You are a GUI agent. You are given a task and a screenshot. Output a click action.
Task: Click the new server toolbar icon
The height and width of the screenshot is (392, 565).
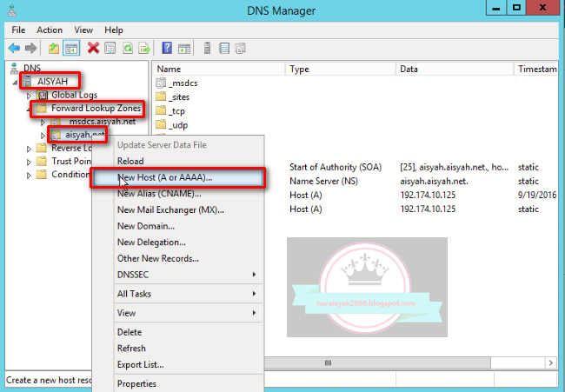click(x=207, y=48)
